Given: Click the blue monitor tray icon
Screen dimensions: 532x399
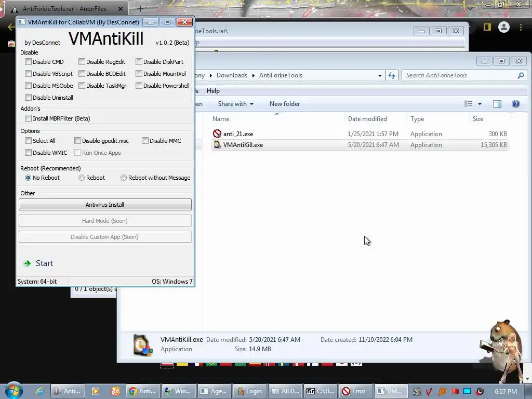Looking at the screenshot, I should click(467, 392).
